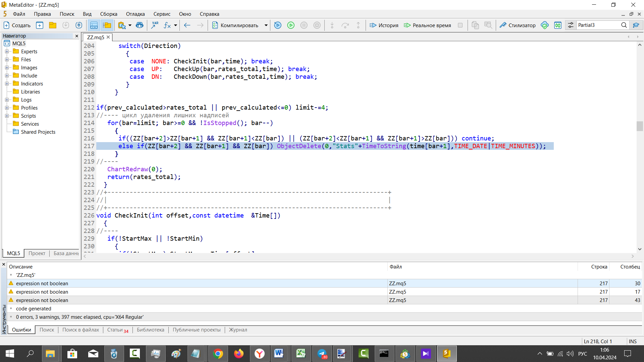Switch to the Журнал tab

click(238, 330)
